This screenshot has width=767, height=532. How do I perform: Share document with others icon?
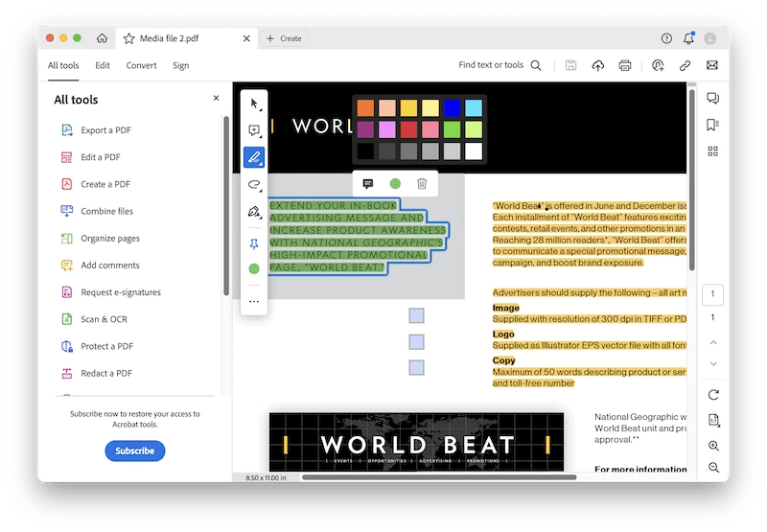[658, 65]
